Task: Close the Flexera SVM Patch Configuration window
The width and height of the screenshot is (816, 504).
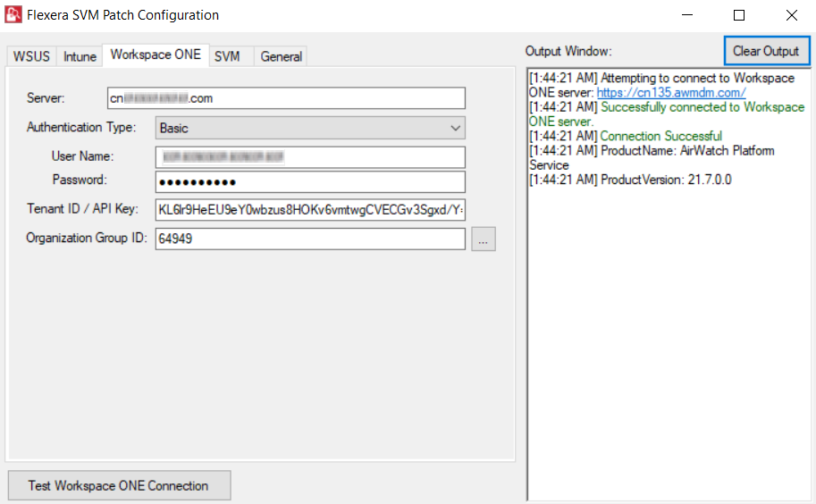Action: point(791,15)
